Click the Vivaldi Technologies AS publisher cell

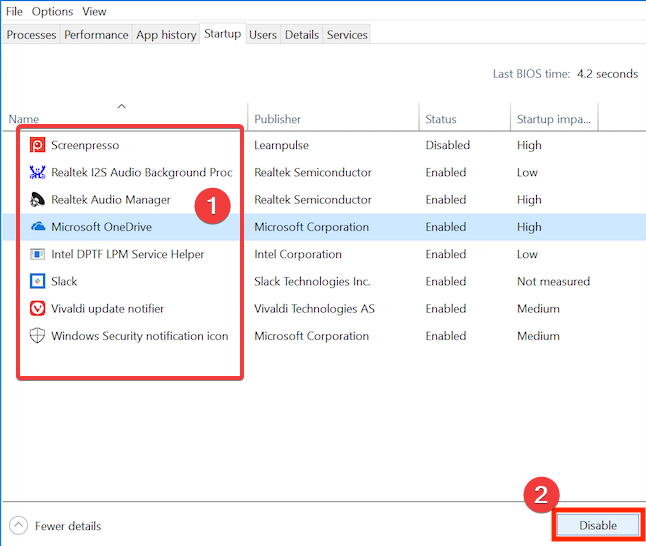(x=314, y=309)
